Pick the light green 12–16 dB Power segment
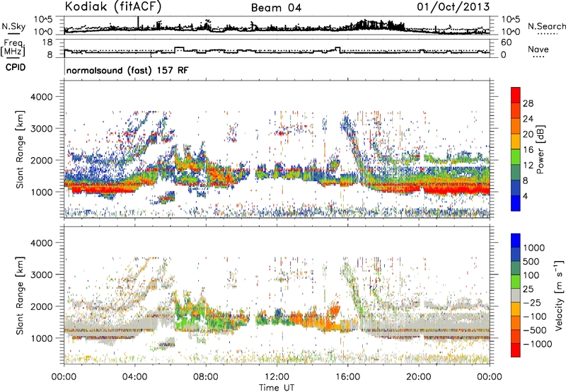 (x=516, y=157)
